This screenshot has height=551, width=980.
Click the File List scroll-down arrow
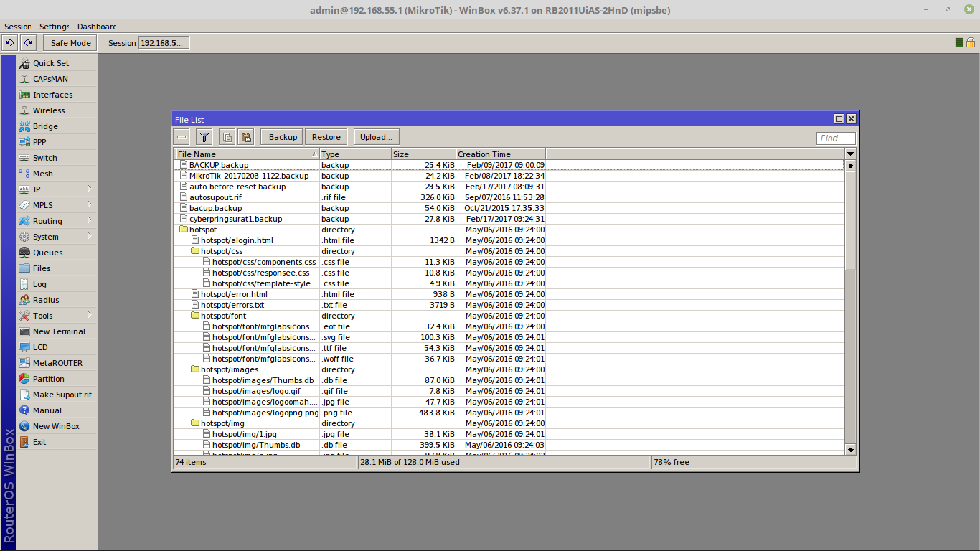(851, 449)
